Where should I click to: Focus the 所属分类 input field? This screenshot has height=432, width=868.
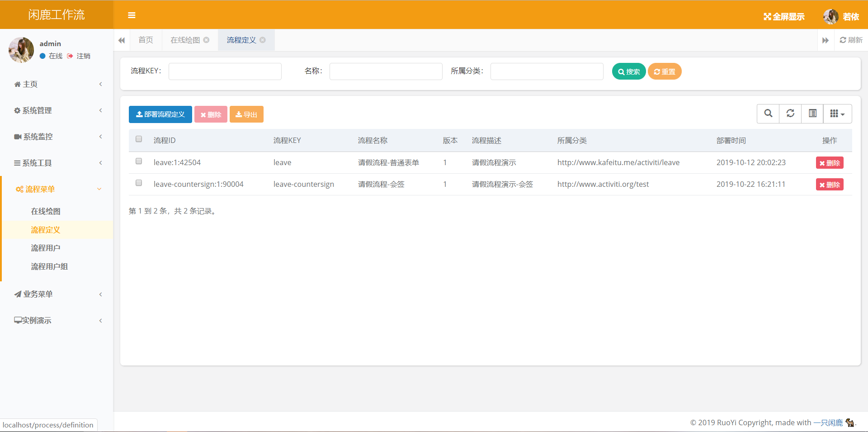click(x=547, y=71)
